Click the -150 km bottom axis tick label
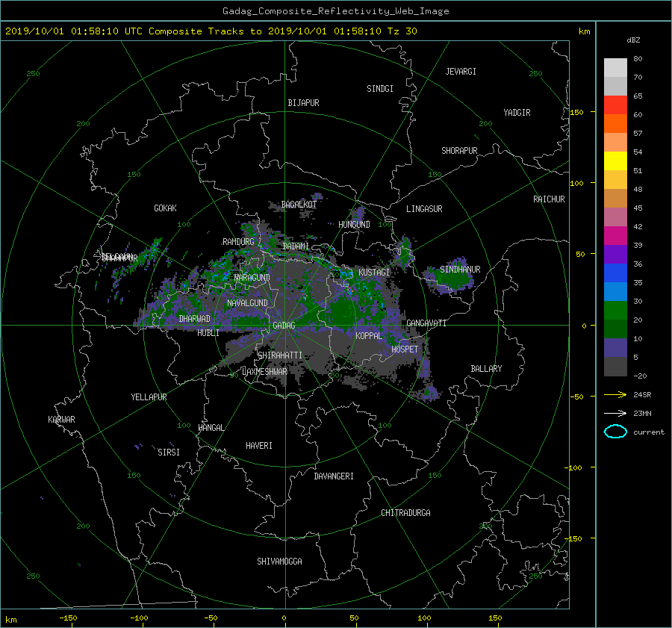 click(x=68, y=618)
